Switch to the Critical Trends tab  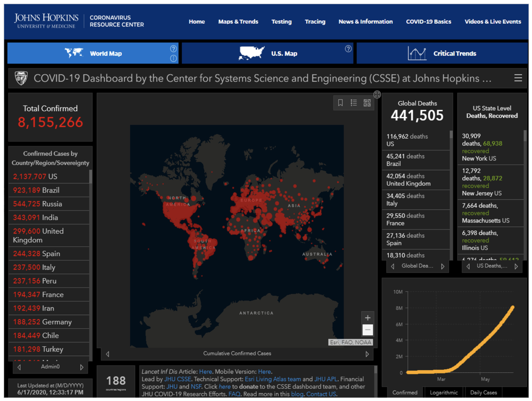[442, 53]
